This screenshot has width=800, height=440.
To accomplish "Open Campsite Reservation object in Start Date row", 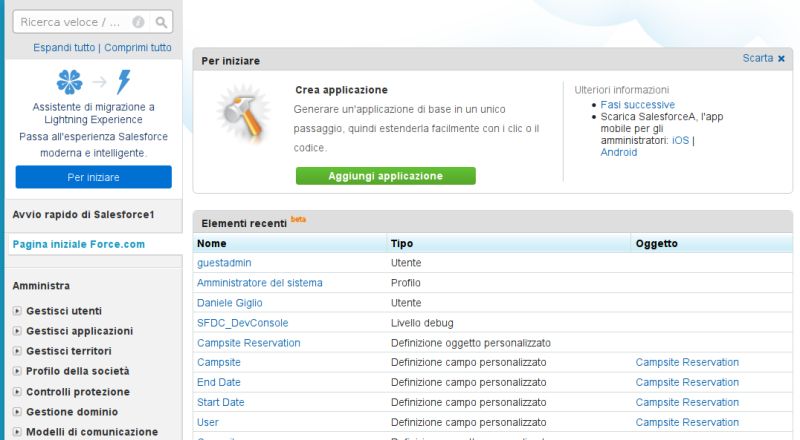I will (x=687, y=402).
